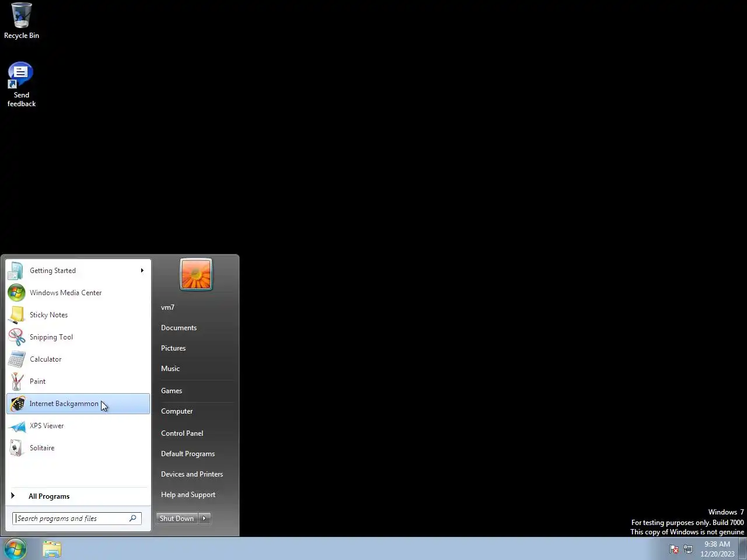Launch Windows Media Center from its icon
Image resolution: width=747 pixels, height=560 pixels.
16,293
